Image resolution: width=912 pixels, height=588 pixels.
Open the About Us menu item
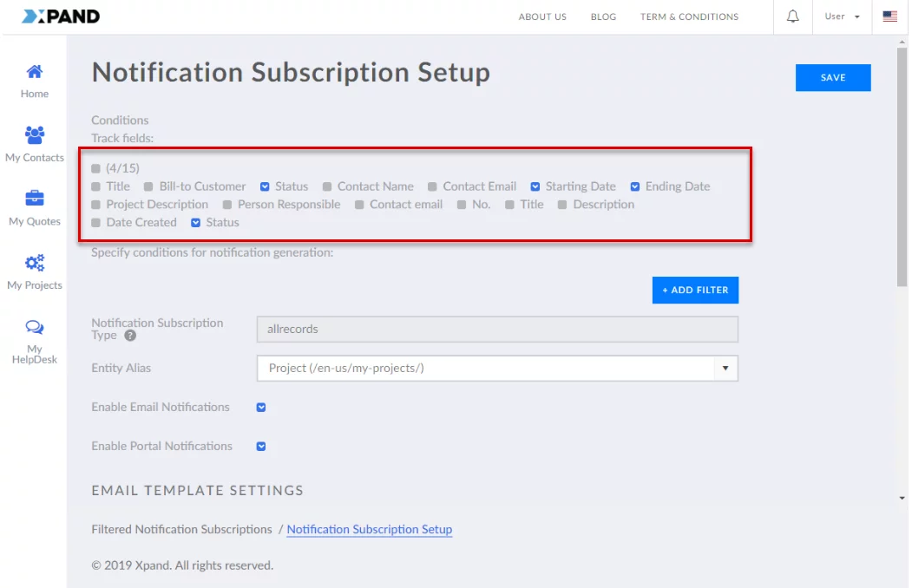tap(542, 16)
